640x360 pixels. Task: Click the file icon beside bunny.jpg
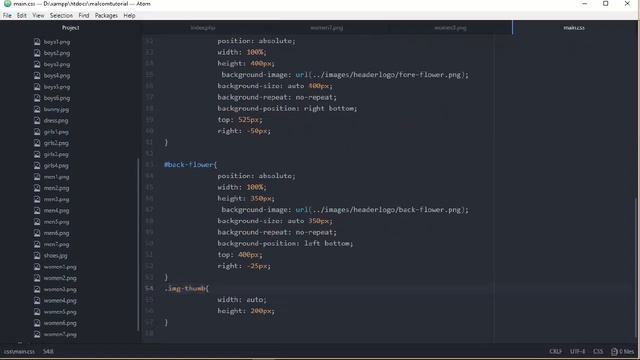point(37,109)
